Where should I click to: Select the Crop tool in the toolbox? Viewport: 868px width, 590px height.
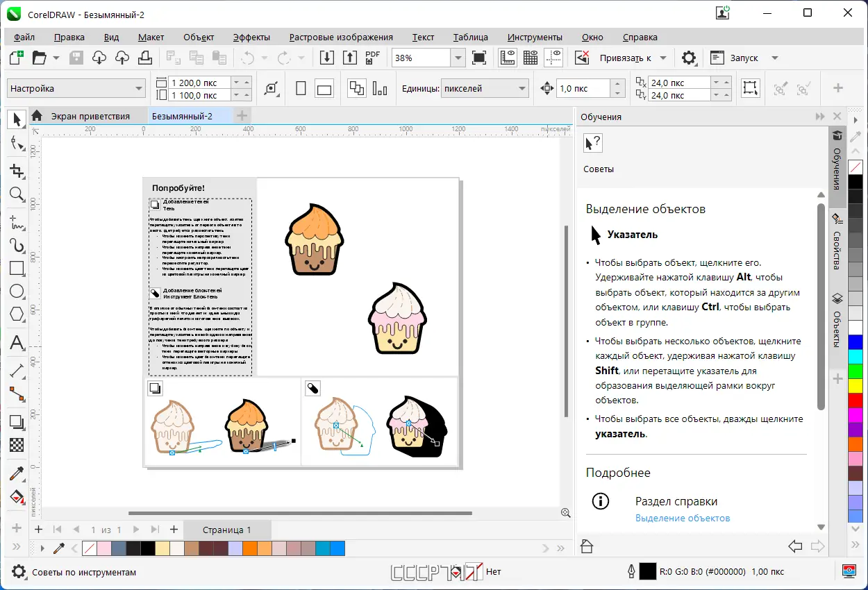click(17, 171)
